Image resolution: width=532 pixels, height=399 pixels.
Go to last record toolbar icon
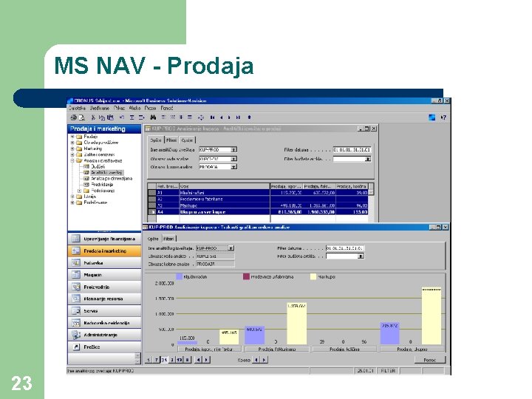click(x=238, y=117)
